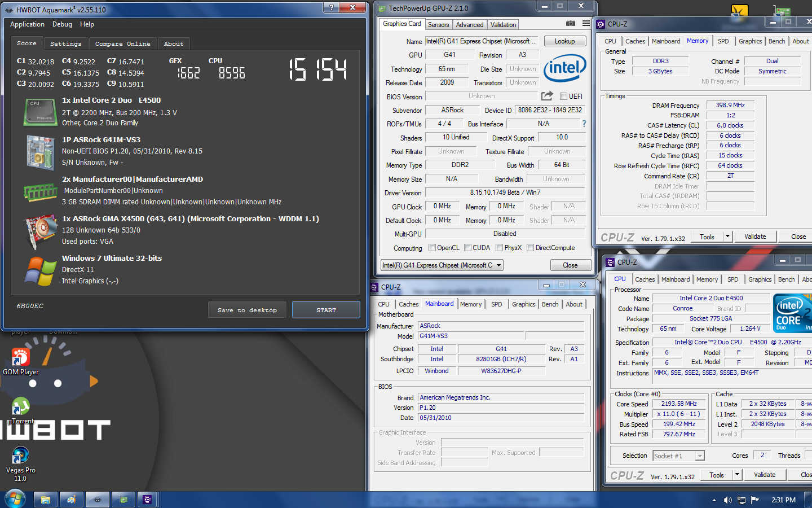Click the GPU name field in GPU-Z
The height and width of the screenshot is (508, 812).
click(x=482, y=41)
